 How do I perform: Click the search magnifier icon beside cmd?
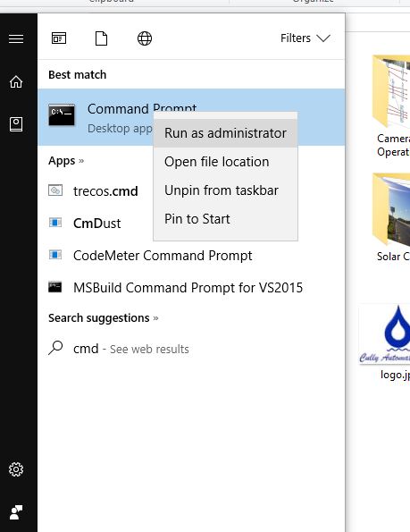click(55, 348)
